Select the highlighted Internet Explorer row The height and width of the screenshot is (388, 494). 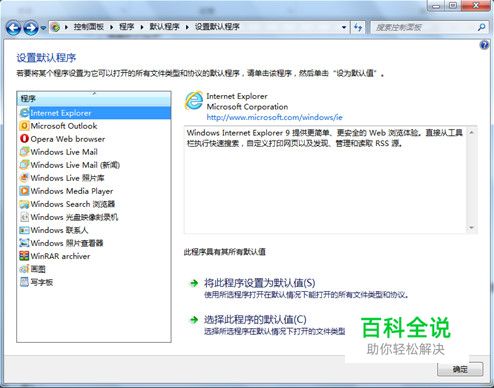coord(95,113)
